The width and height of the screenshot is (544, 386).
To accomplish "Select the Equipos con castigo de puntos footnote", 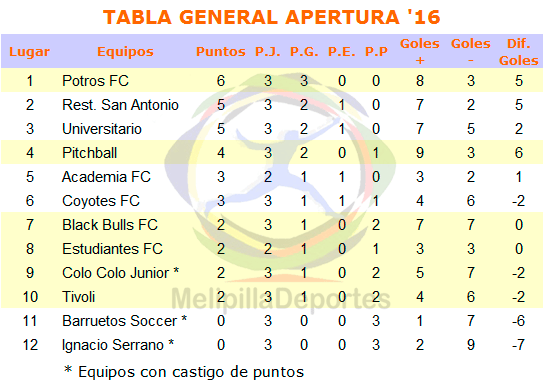I will coord(184,372).
